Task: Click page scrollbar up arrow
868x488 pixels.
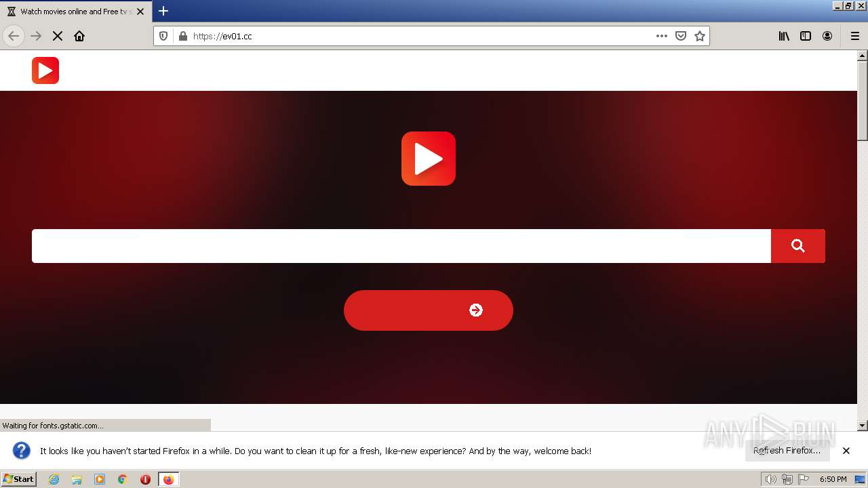Action: (x=863, y=56)
